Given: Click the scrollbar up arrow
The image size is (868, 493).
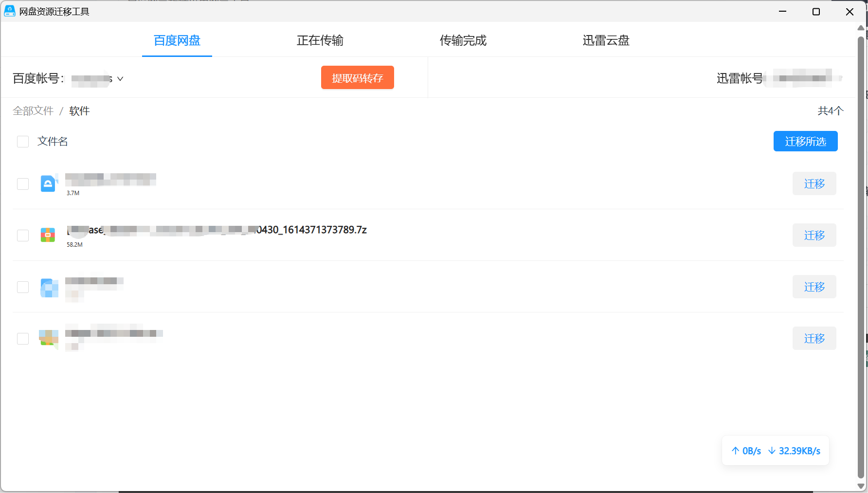Looking at the screenshot, I should click(861, 28).
